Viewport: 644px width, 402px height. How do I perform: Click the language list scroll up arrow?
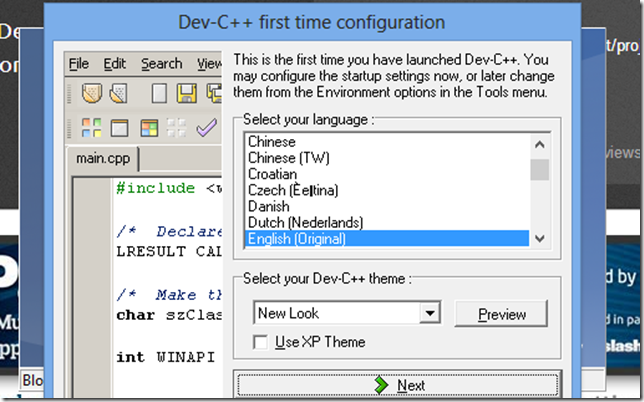pyautogui.click(x=540, y=145)
